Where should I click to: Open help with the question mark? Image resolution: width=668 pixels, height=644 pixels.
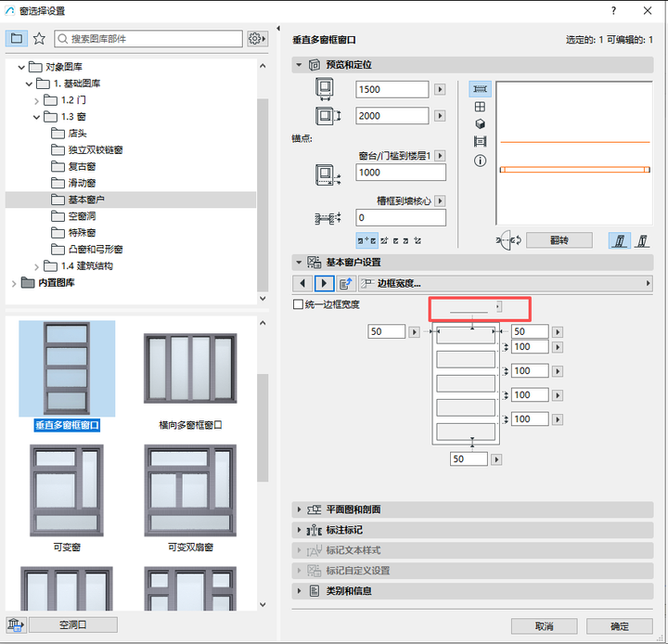[613, 10]
